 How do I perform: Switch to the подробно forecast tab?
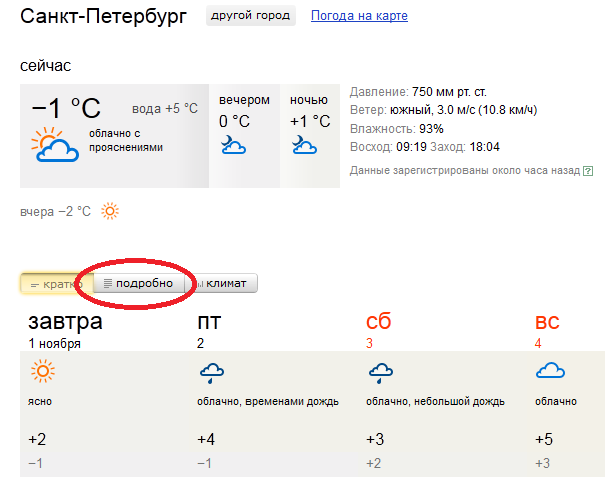[x=138, y=284]
